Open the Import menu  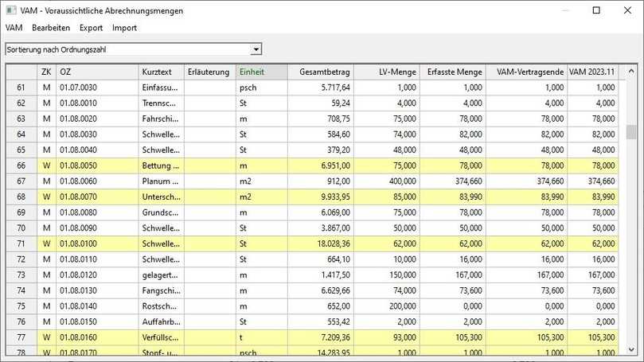point(124,28)
